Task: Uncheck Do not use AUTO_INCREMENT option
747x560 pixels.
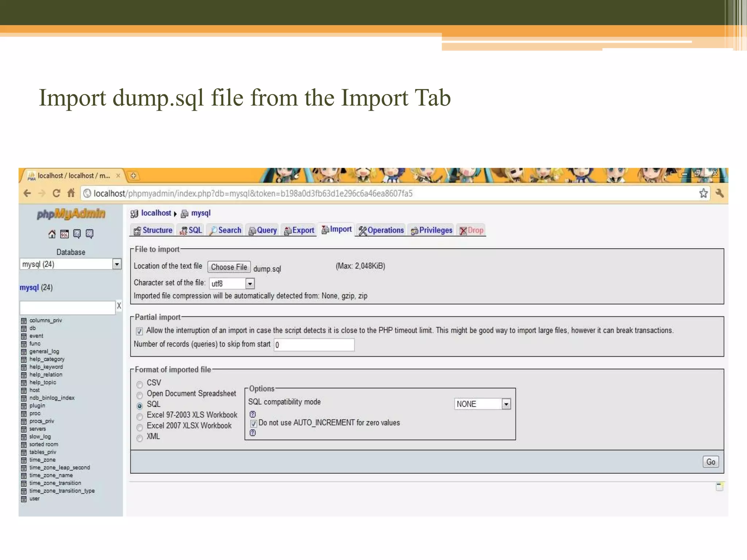Action: pos(253,424)
